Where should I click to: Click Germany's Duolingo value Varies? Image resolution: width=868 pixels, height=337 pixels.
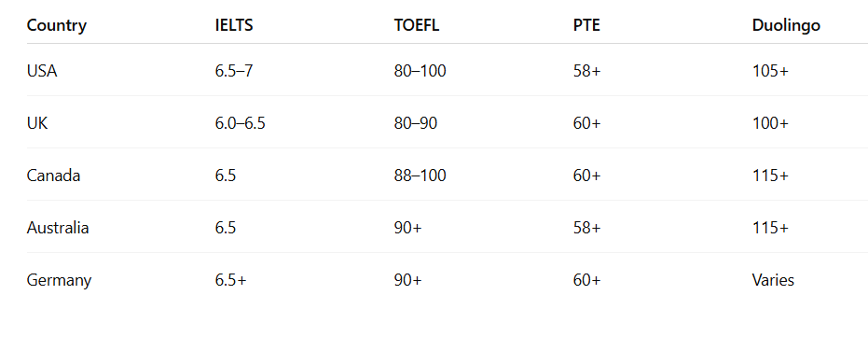tap(773, 280)
